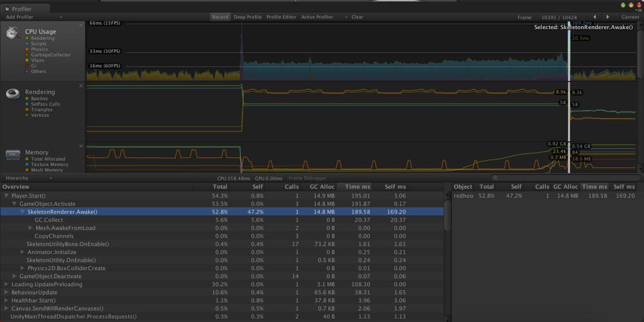Click the Clear button
This screenshot has height=322, width=644.
(357, 17)
